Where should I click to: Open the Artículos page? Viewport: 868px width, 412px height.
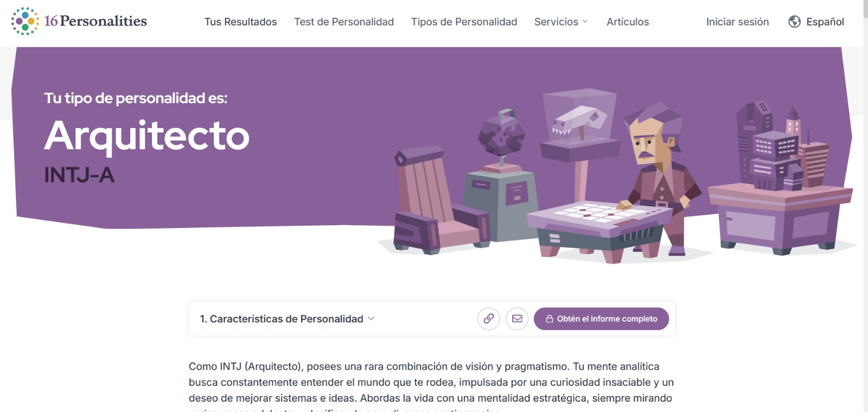[628, 22]
